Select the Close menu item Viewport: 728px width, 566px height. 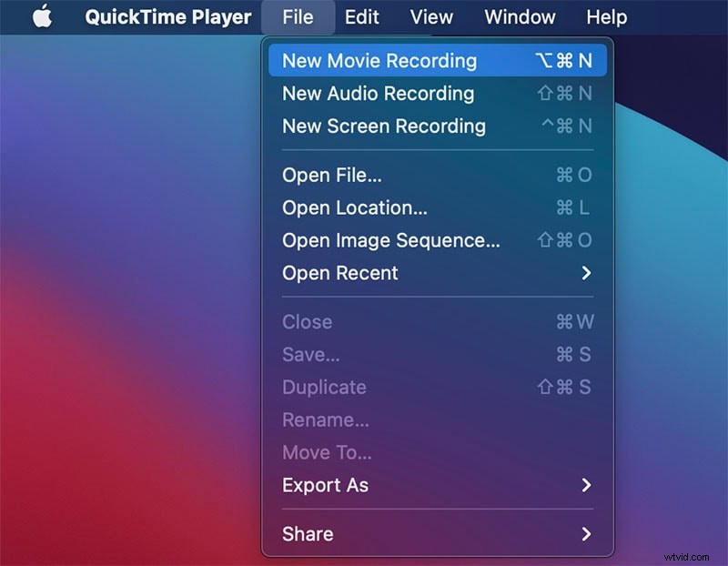(x=307, y=321)
